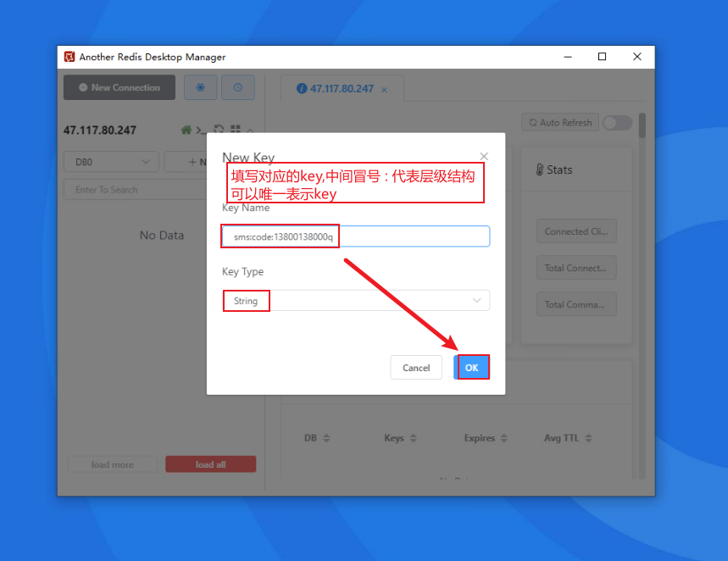This screenshot has height=561, width=728.
Task: Refresh the 47.117.80.247 connection
Action: coord(219,129)
